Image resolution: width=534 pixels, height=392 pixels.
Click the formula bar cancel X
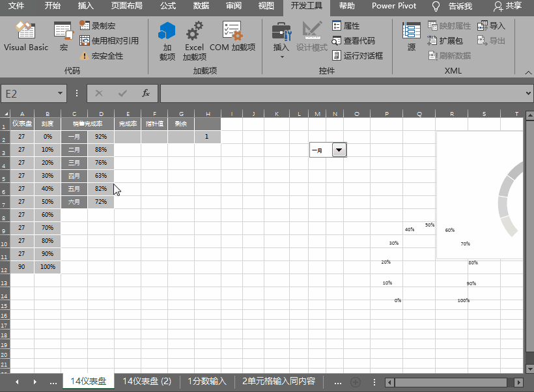(x=99, y=93)
